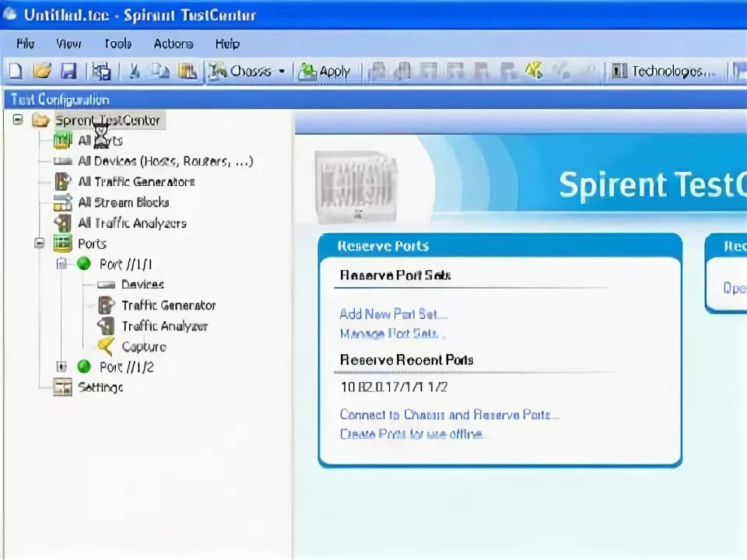Click the All Devices tree icon
747x560 pixels.
coord(62,162)
